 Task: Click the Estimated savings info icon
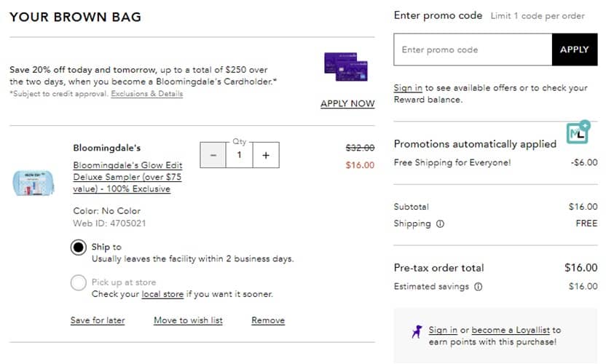(478, 286)
